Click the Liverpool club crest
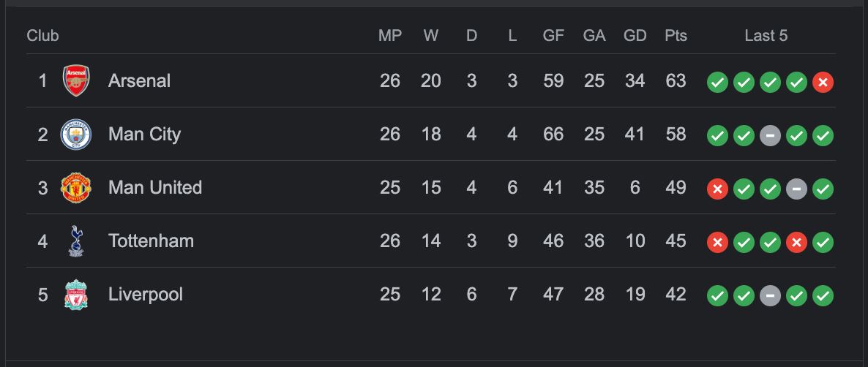The width and height of the screenshot is (868, 367). (x=76, y=295)
